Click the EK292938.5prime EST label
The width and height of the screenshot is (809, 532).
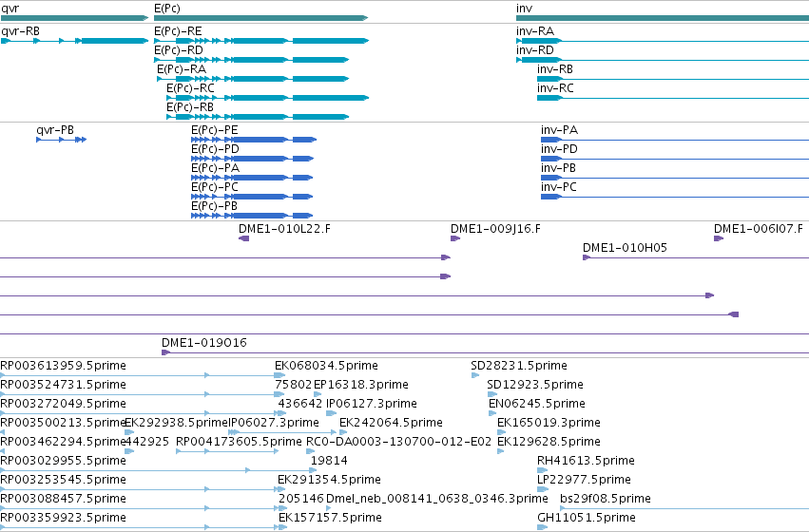pos(177,423)
